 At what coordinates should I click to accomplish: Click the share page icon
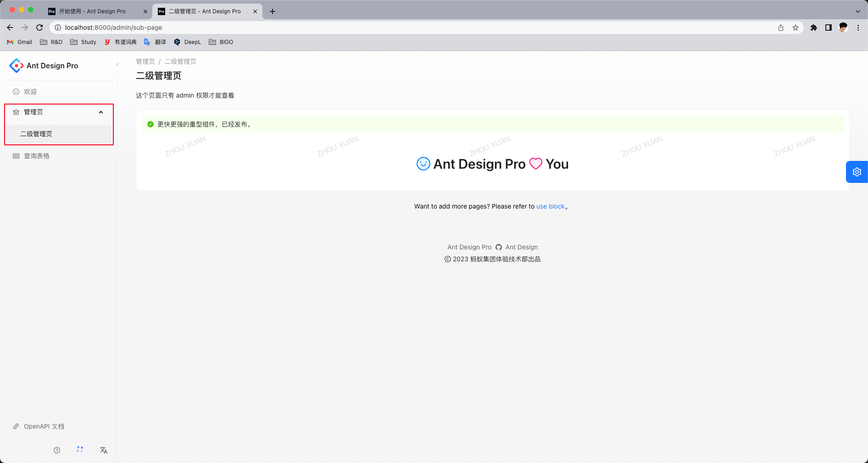(781, 28)
